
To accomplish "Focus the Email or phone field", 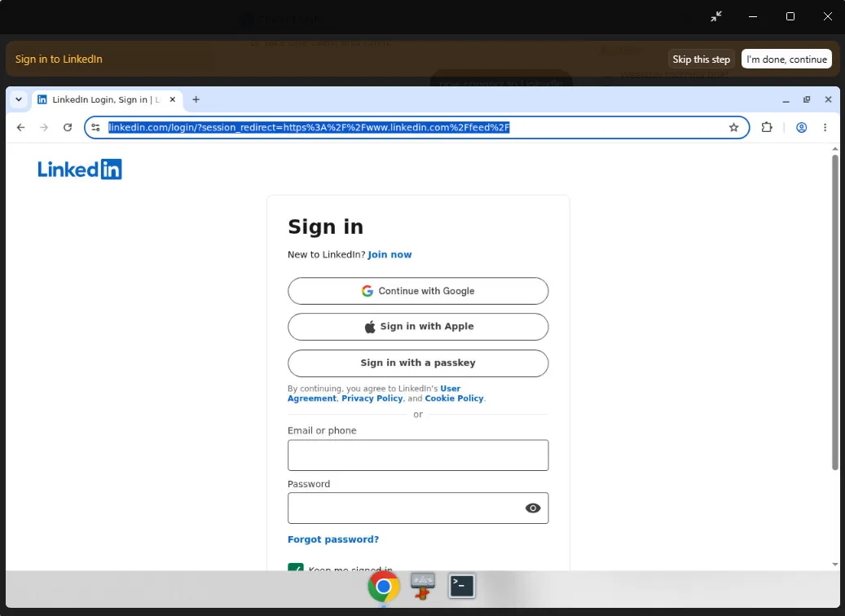I will click(x=418, y=455).
